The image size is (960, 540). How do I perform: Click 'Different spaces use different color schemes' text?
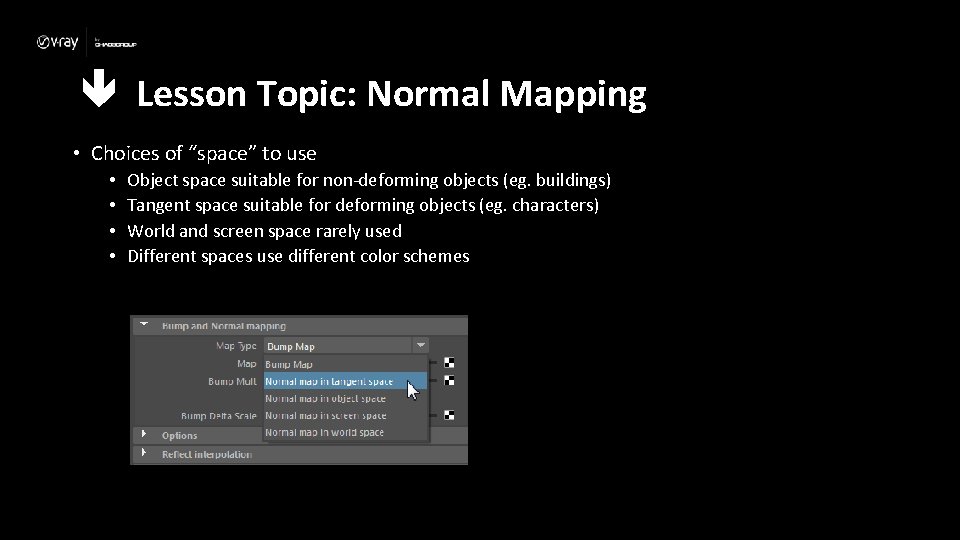coord(298,256)
